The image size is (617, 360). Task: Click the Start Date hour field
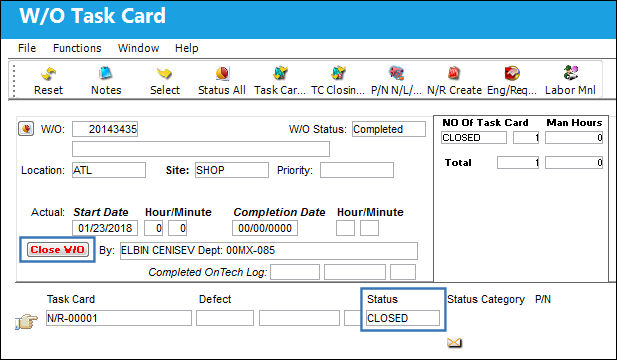(153, 228)
